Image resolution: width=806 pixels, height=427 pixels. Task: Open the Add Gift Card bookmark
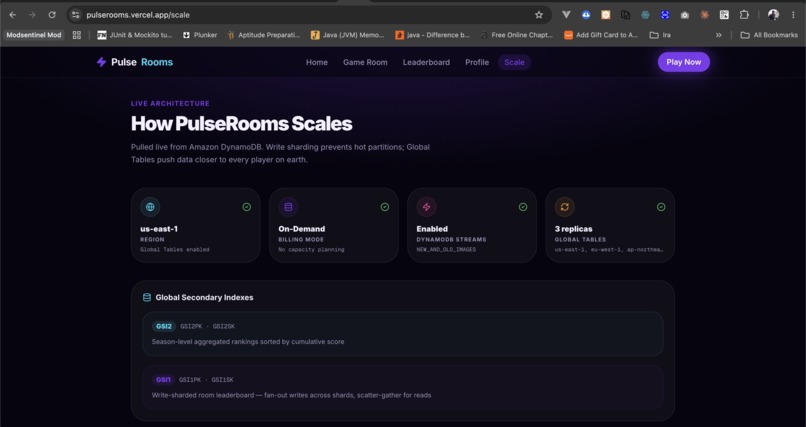tap(601, 35)
